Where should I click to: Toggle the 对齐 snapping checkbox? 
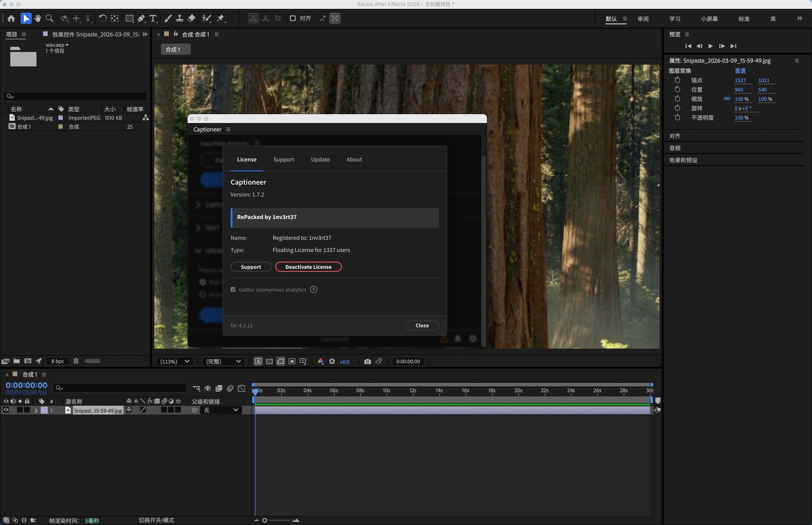(293, 18)
